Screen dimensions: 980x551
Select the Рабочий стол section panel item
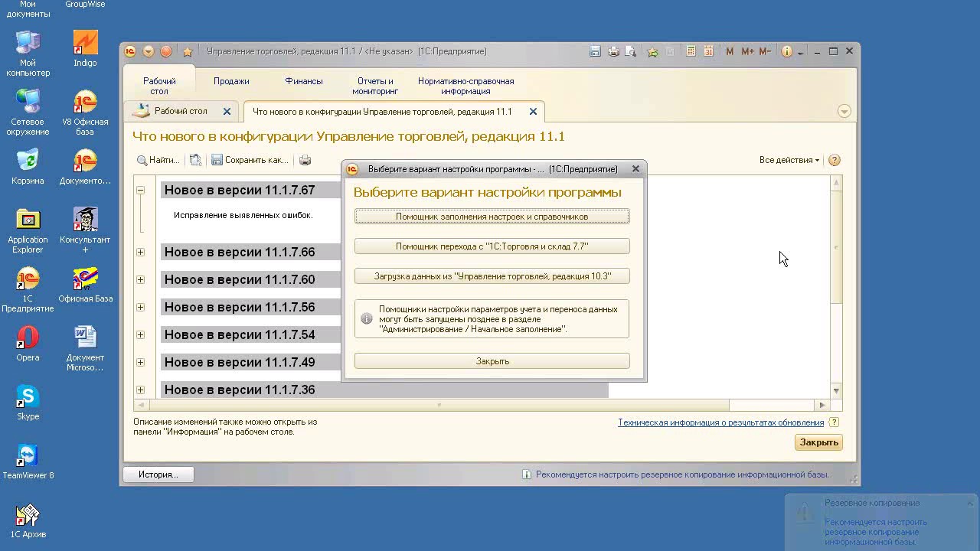click(x=159, y=86)
